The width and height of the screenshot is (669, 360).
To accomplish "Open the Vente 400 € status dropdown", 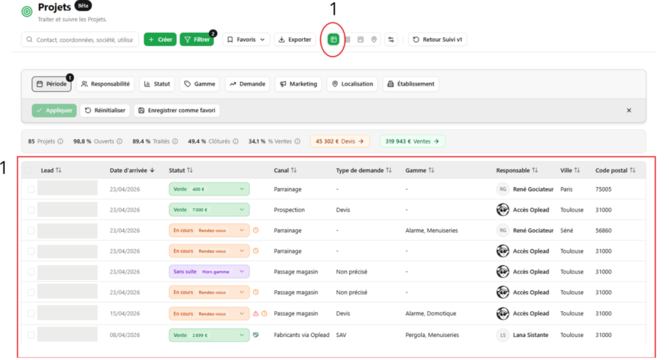I will click(209, 189).
